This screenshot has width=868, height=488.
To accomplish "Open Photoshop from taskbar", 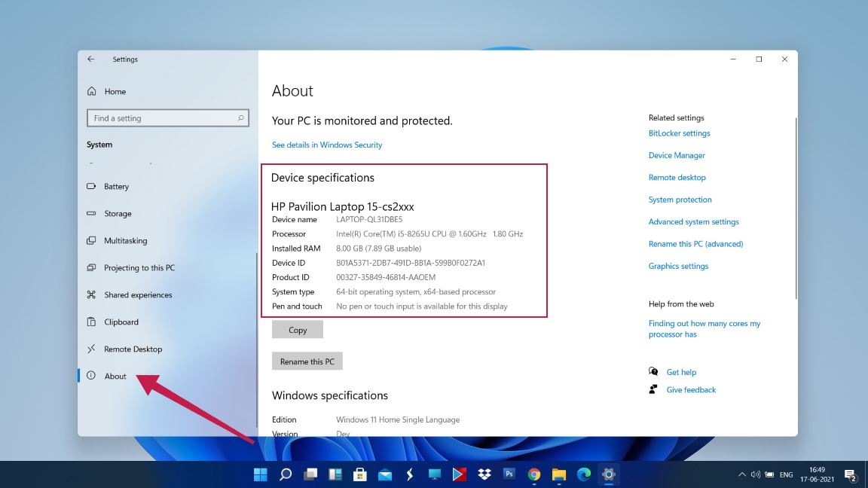I will click(x=509, y=474).
